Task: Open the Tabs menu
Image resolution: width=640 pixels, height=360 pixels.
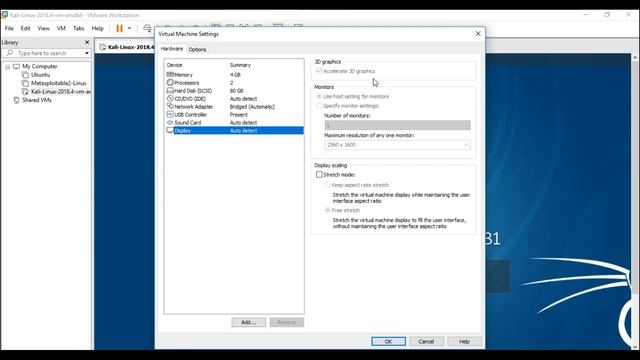Action: (78, 28)
